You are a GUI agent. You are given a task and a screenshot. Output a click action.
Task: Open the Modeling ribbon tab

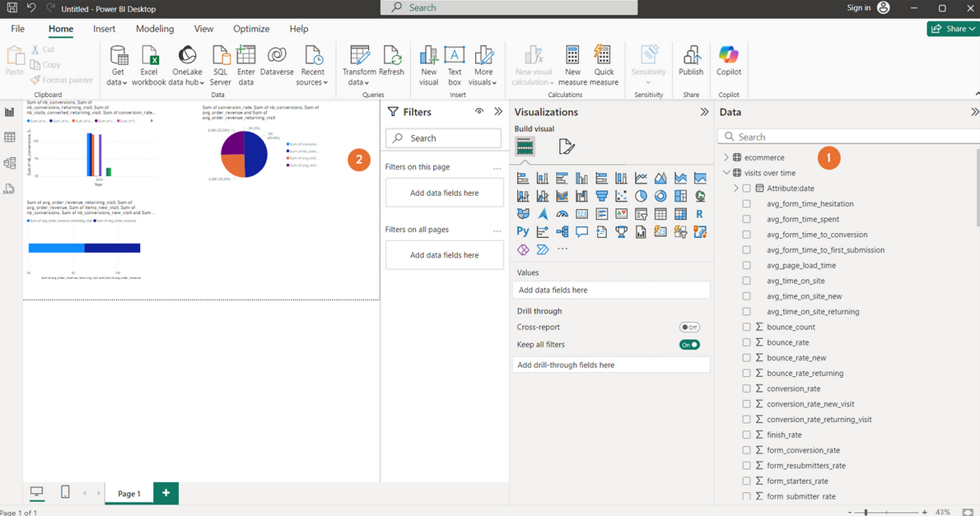[x=155, y=29]
